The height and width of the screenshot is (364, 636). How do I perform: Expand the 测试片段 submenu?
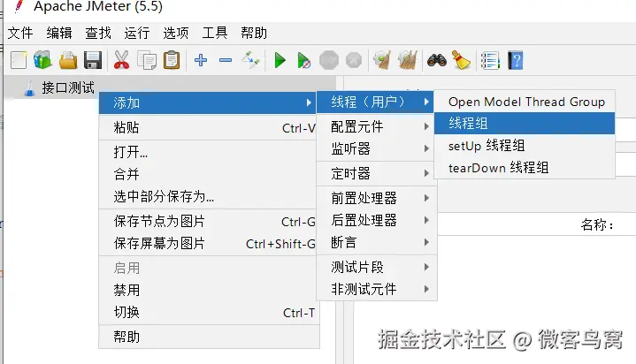coord(377,267)
